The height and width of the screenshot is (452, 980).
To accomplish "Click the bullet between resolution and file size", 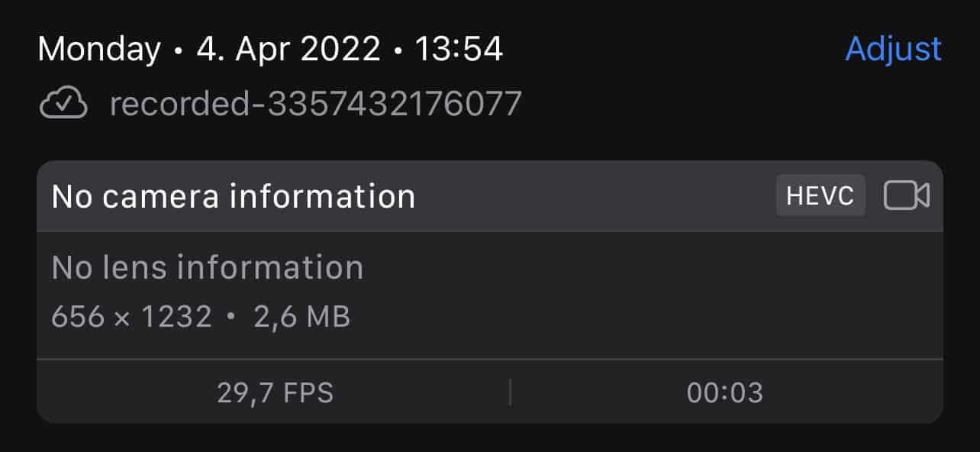I will [232, 316].
